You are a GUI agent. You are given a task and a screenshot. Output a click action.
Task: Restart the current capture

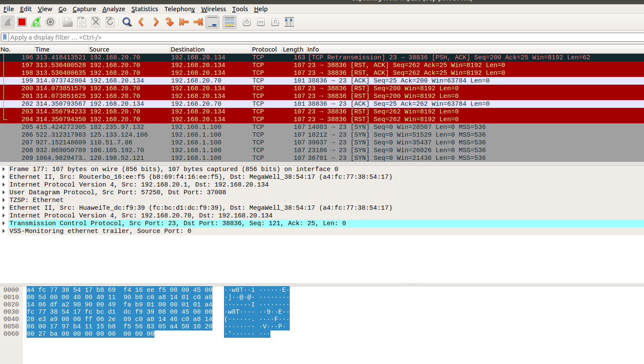click(36, 22)
